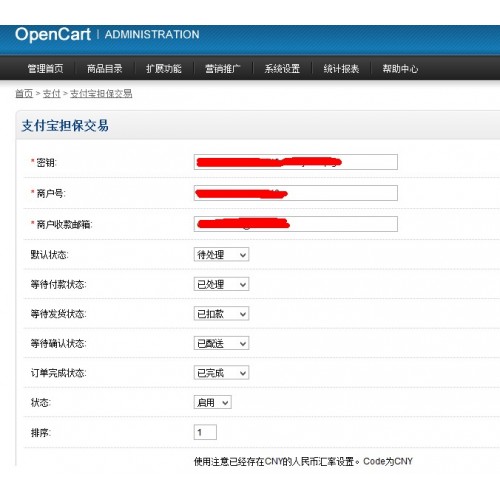Expand the 默认状态 dropdown
This screenshot has height=500, width=500.
[221, 254]
